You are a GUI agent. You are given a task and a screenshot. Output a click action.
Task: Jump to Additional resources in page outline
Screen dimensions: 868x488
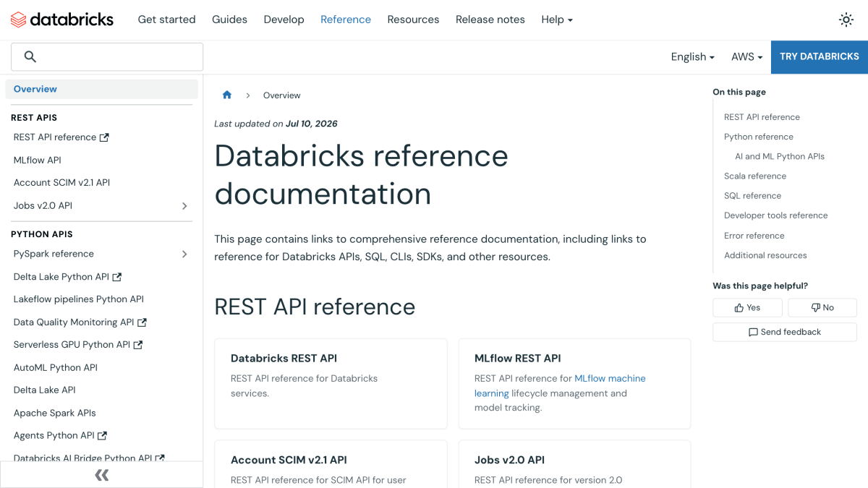coord(765,255)
